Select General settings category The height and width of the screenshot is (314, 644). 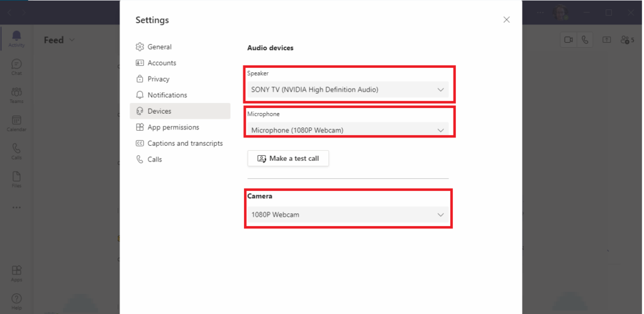point(180,46)
